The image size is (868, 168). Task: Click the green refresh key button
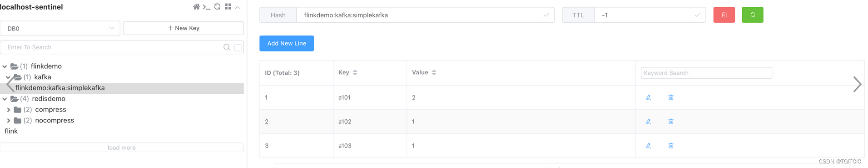pos(753,15)
